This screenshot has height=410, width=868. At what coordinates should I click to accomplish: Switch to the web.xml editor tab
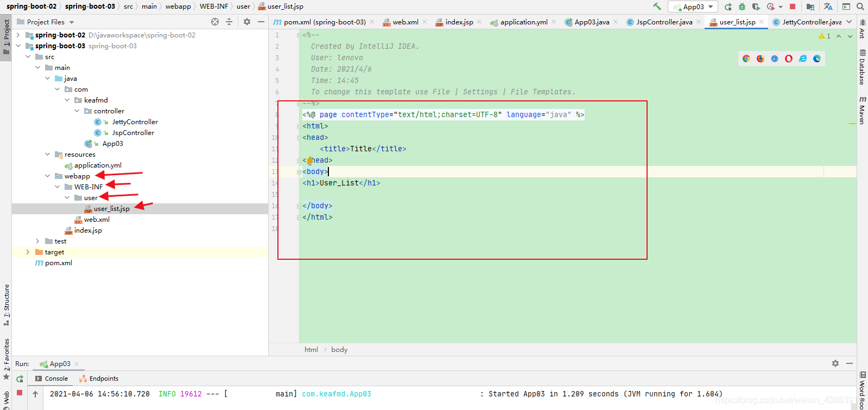[405, 22]
